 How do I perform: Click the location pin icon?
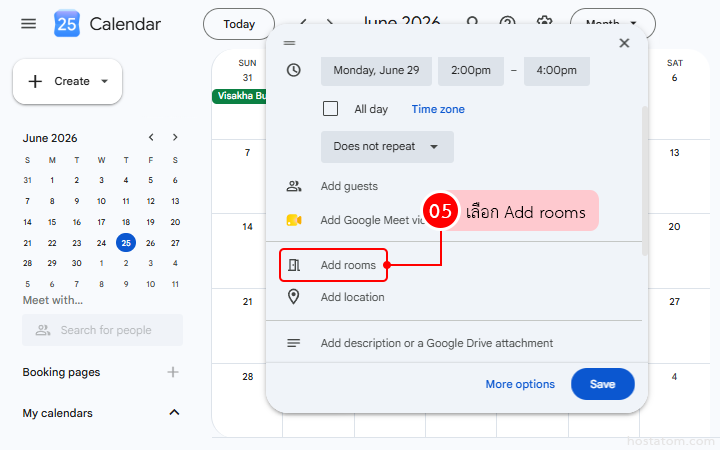(293, 297)
